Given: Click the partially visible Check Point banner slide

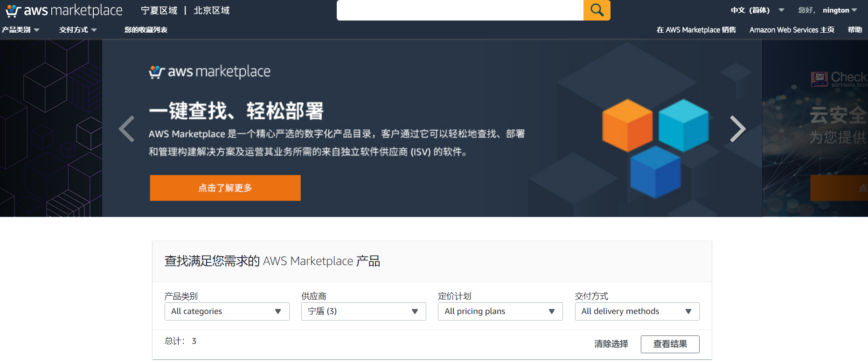Looking at the screenshot, I should [815, 128].
